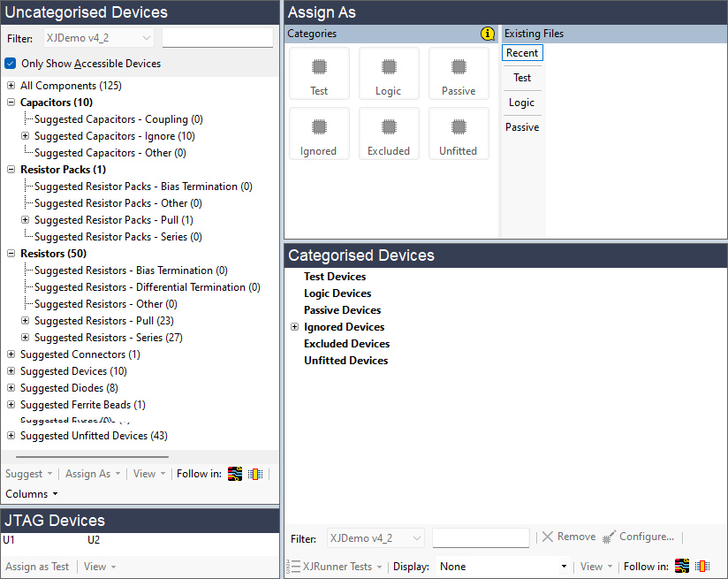Click Assign as Test button
This screenshot has width=728, height=579.
click(37, 567)
